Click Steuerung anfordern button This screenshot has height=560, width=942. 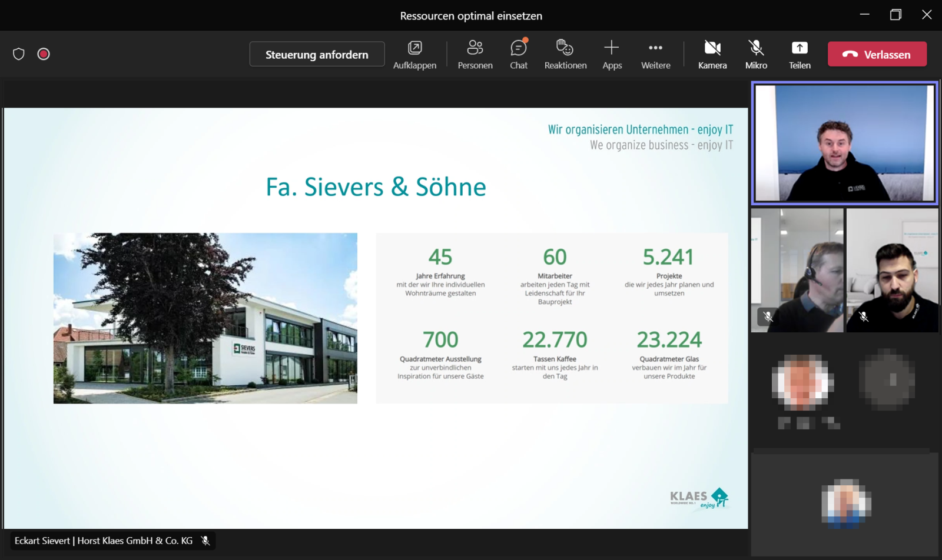click(317, 54)
